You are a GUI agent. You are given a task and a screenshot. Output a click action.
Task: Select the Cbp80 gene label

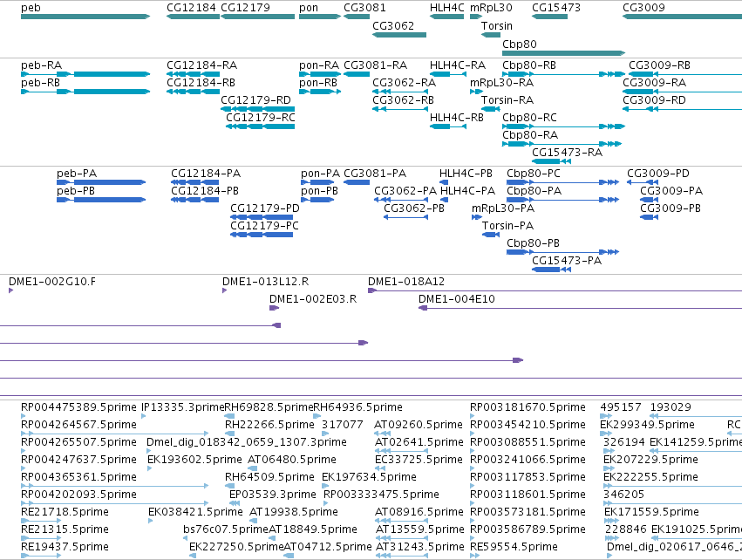pyautogui.click(x=520, y=44)
